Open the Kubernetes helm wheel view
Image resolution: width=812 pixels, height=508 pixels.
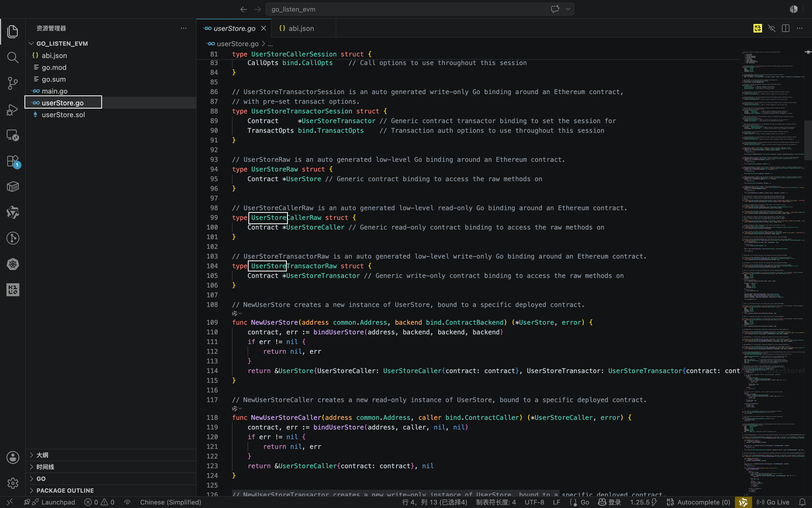13,264
